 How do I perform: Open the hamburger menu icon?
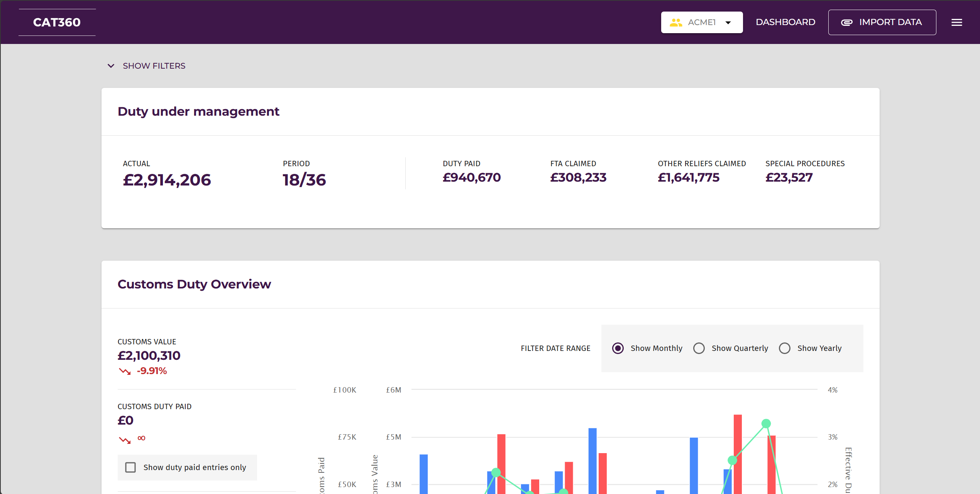(956, 22)
